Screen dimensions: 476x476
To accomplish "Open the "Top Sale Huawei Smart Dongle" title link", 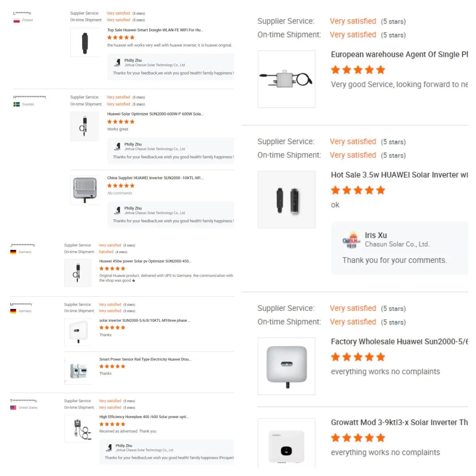I will click(155, 30).
